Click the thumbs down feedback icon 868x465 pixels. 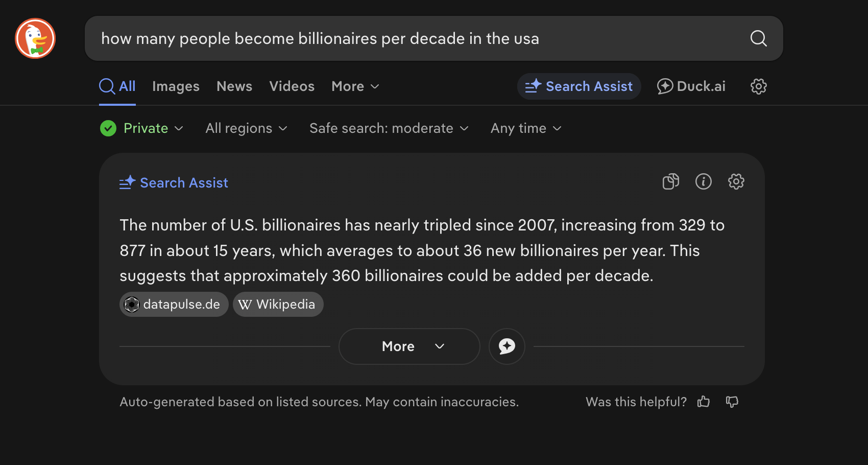[x=732, y=402]
